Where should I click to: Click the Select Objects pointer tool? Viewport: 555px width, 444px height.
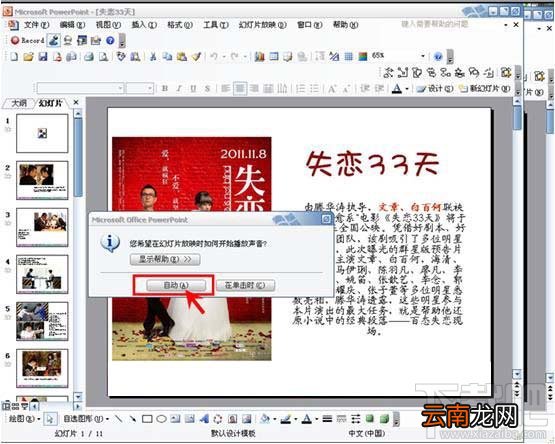(50, 419)
